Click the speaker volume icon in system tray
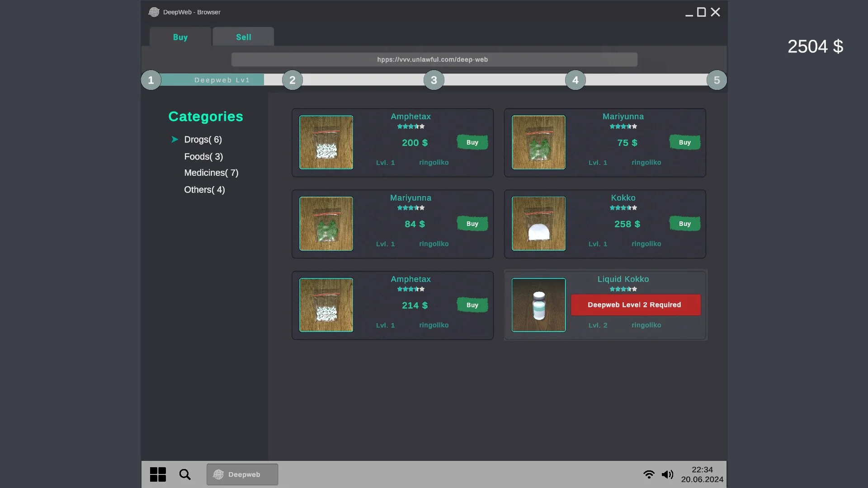This screenshot has height=488, width=868. [x=667, y=474]
